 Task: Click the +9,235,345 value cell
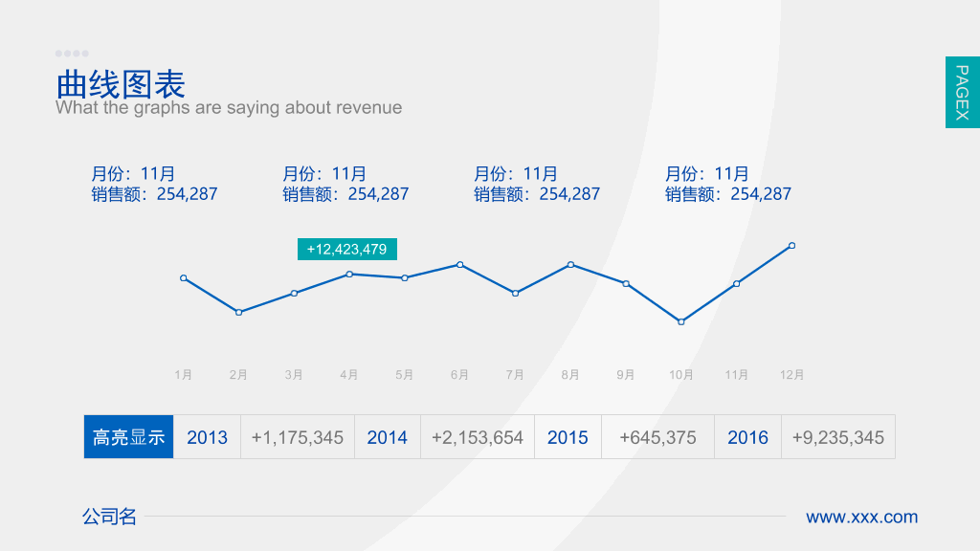[838, 436]
